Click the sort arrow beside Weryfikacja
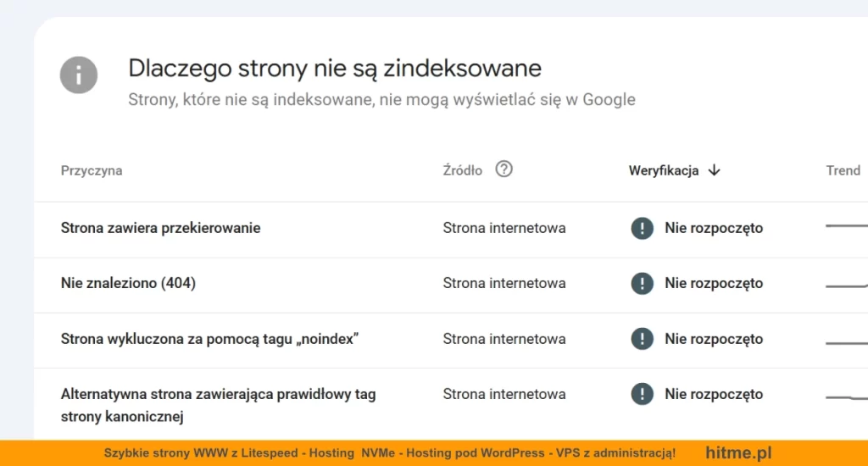The height and width of the screenshot is (466, 868). click(714, 170)
